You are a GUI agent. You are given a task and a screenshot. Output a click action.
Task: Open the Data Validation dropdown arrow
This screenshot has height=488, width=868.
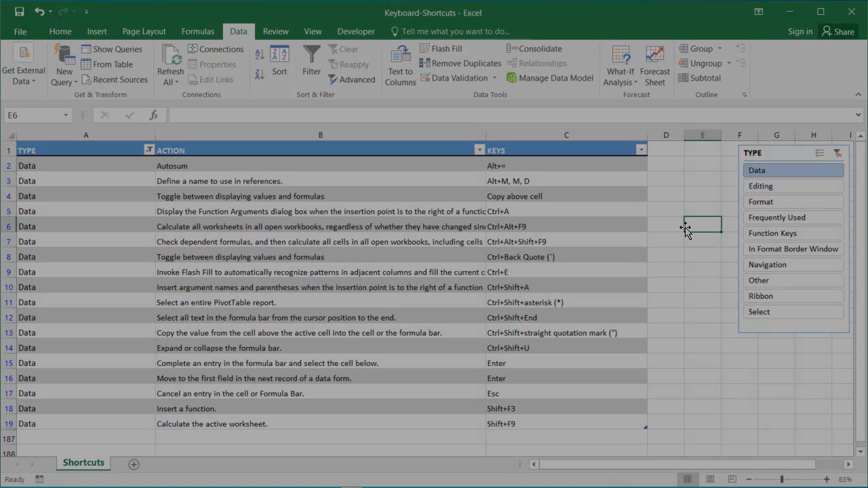pos(494,78)
